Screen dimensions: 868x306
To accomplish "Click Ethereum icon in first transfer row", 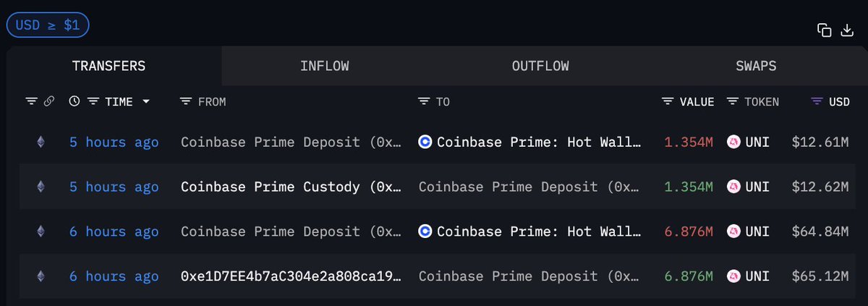I will coord(41,142).
